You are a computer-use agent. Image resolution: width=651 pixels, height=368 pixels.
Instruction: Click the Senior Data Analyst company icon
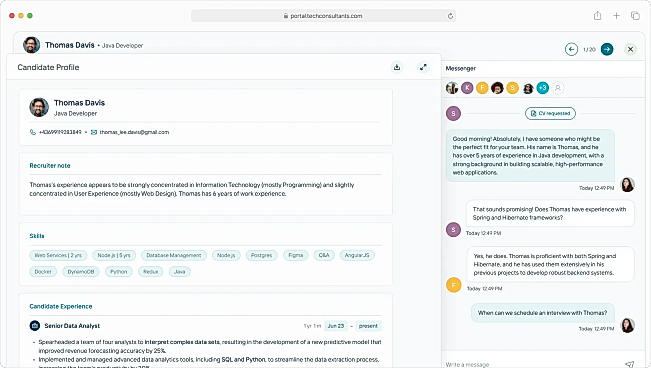[35, 326]
